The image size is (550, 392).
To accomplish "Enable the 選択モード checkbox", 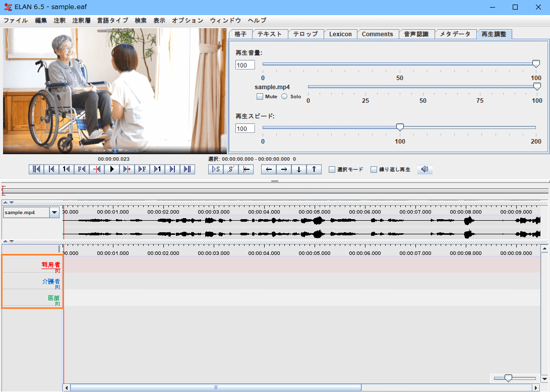I will tap(332, 170).
